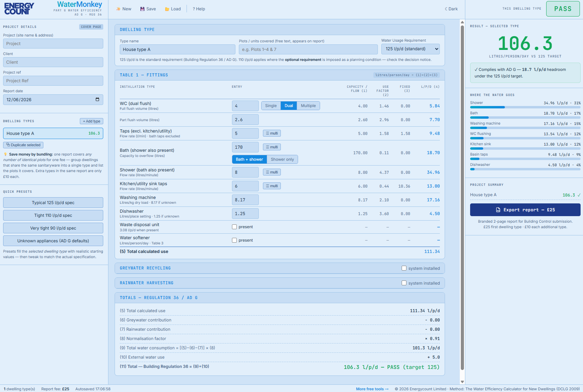This screenshot has height=392, width=583.
Task: Toggle Dark mode moon icon
Action: pos(446,9)
